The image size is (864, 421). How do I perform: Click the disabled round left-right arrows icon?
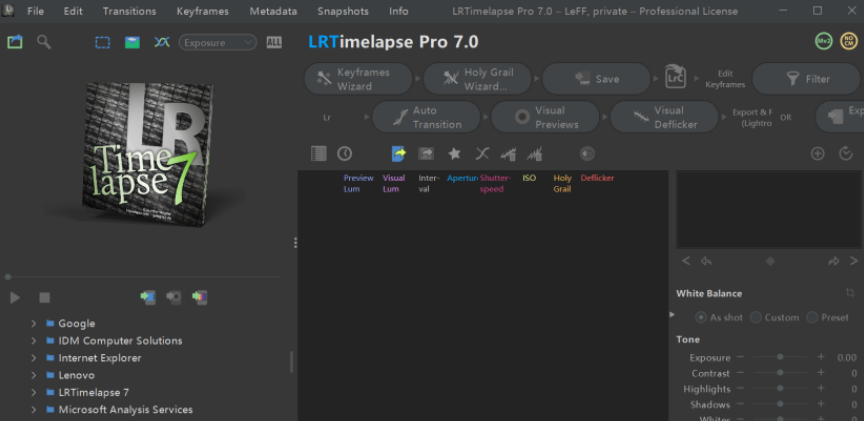pyautogui.click(x=587, y=154)
